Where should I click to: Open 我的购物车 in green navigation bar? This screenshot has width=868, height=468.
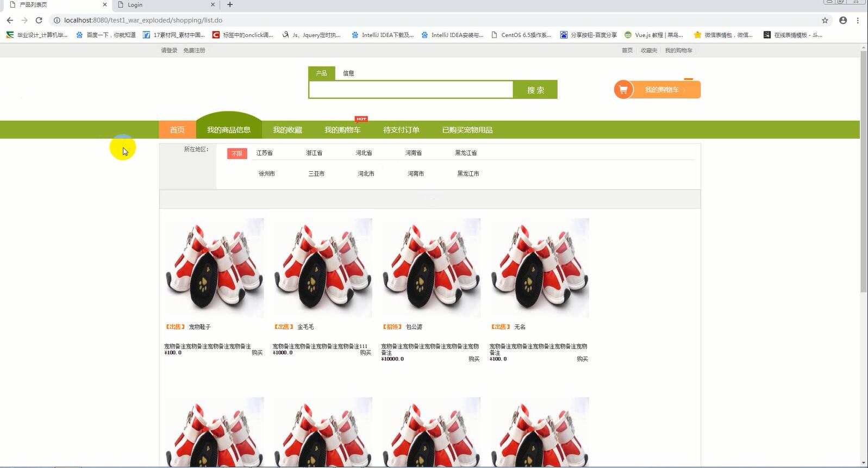click(x=342, y=130)
